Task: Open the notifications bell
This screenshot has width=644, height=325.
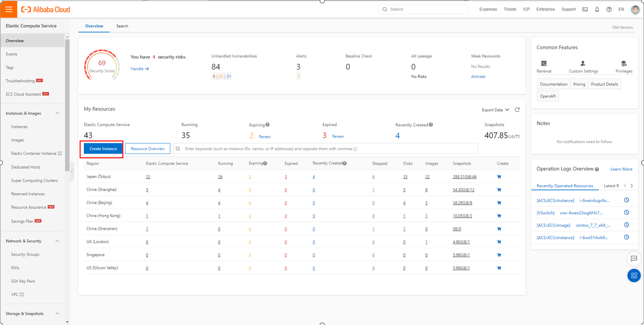Action: coord(597,9)
